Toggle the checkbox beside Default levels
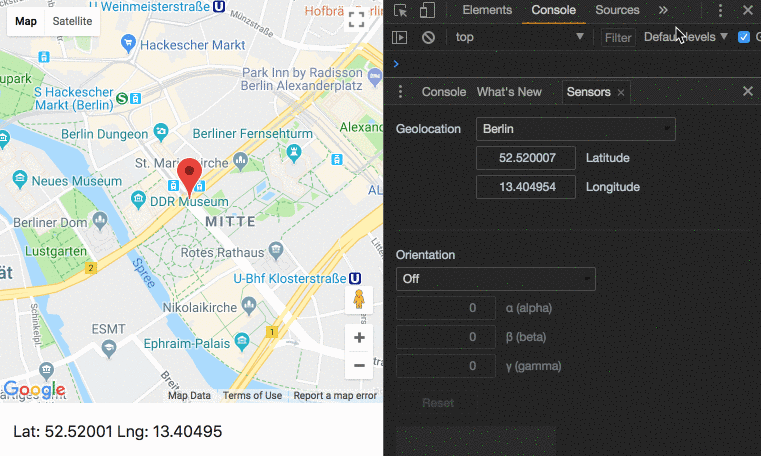 (744, 37)
